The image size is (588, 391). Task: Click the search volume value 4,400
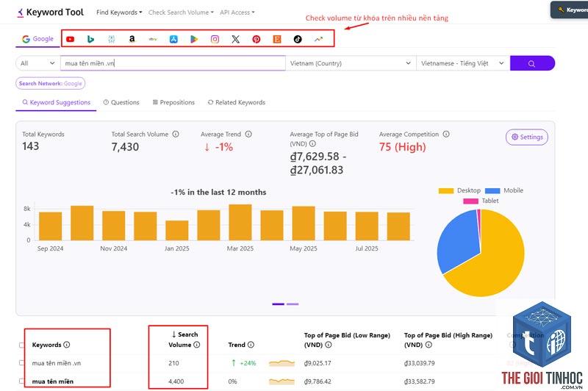coord(176,381)
